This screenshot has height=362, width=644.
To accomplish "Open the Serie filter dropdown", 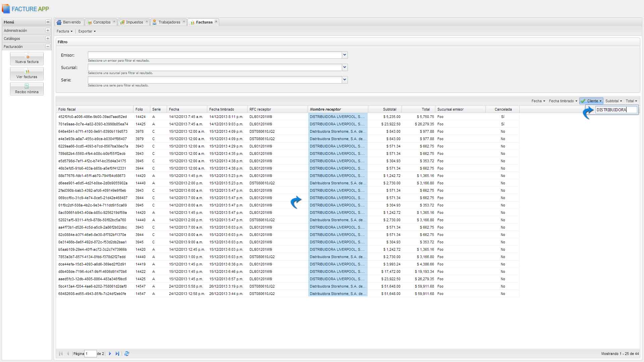I will click(x=344, y=80).
